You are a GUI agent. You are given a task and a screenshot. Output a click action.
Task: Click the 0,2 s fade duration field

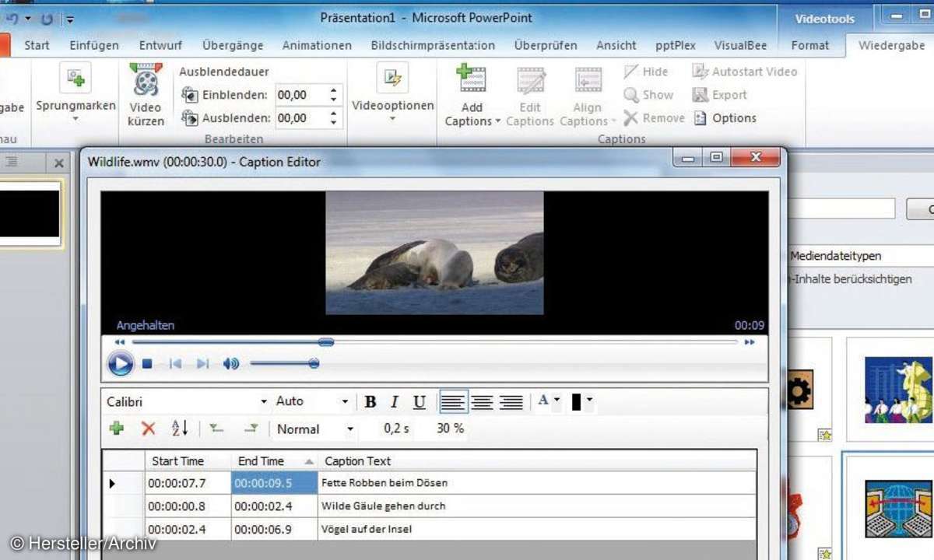click(x=395, y=429)
